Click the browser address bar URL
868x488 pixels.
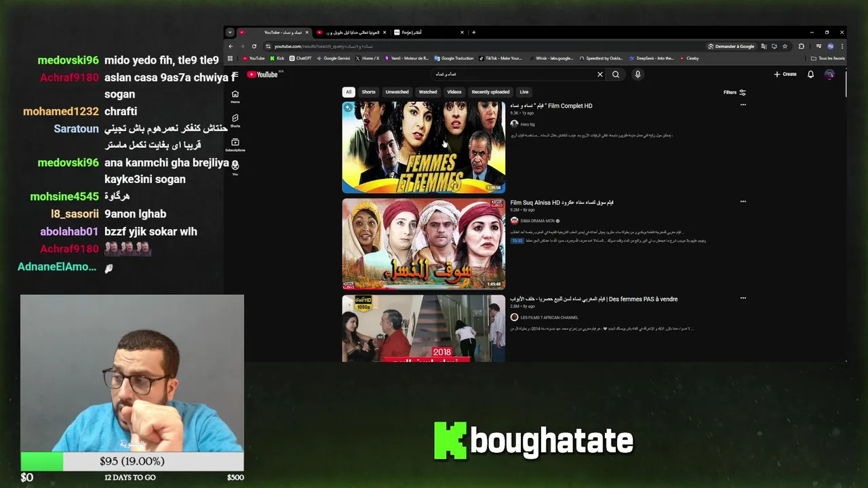[x=323, y=46]
